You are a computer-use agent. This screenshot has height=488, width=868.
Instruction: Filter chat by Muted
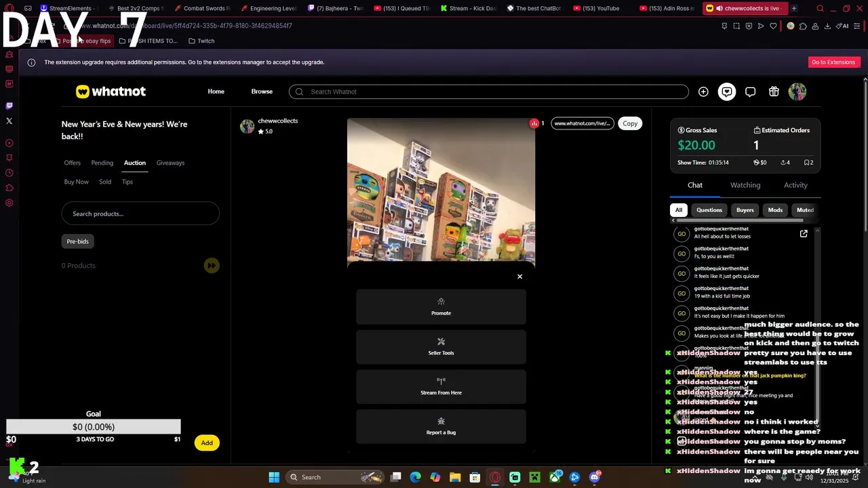tap(805, 210)
